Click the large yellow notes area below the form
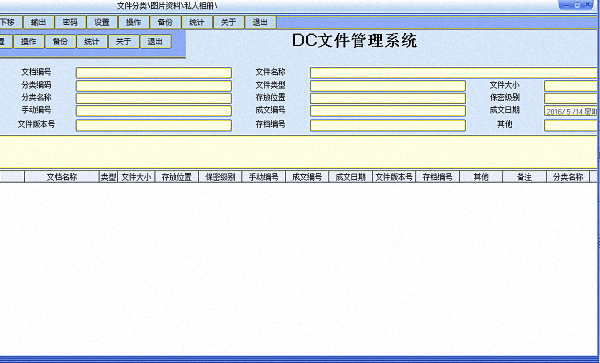Screen dimensions: 600x363 tap(298, 151)
